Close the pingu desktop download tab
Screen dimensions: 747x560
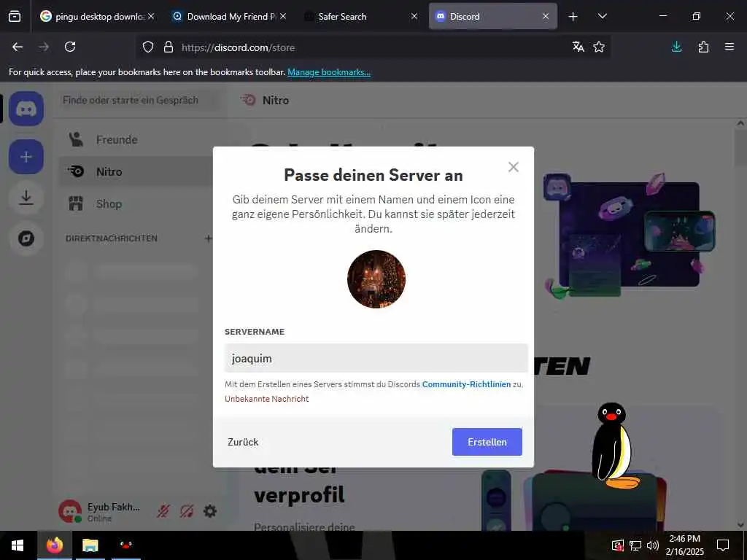click(151, 16)
